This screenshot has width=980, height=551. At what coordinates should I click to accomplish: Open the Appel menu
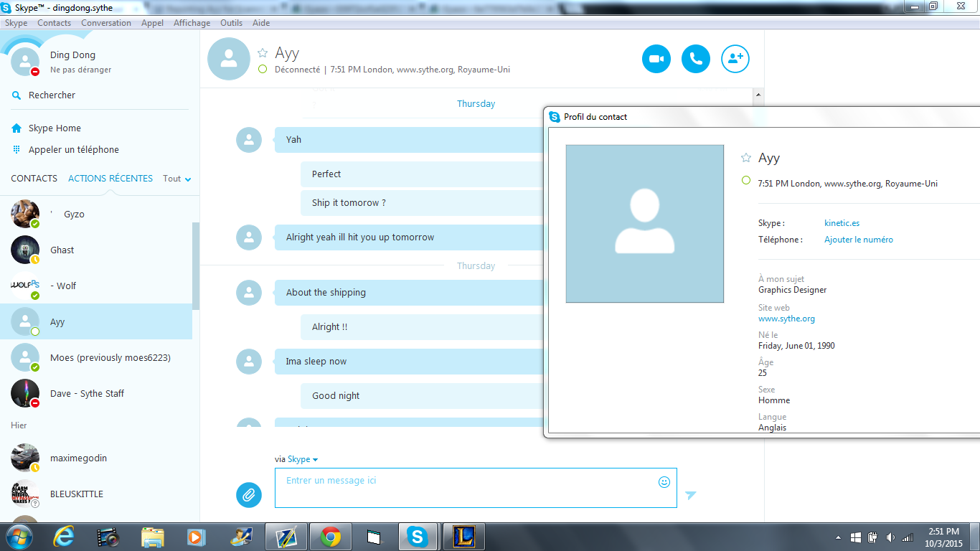152,23
